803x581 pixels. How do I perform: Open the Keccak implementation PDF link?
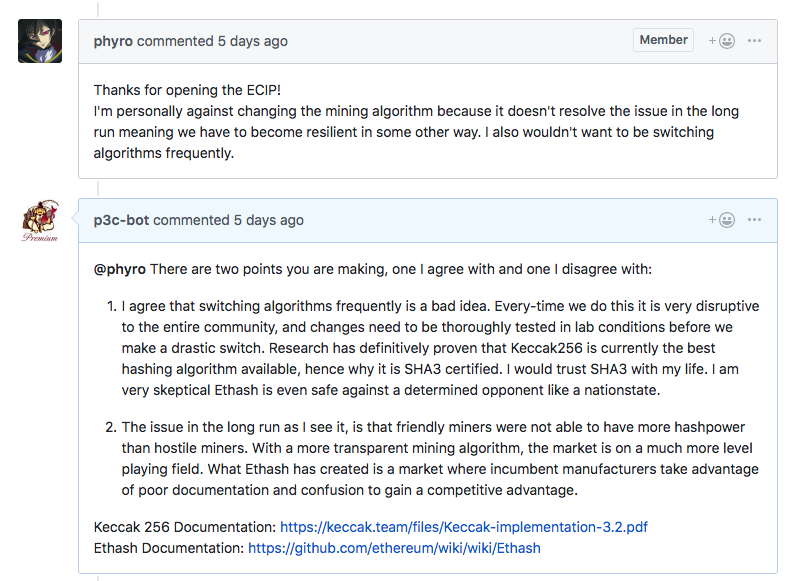[x=464, y=527]
